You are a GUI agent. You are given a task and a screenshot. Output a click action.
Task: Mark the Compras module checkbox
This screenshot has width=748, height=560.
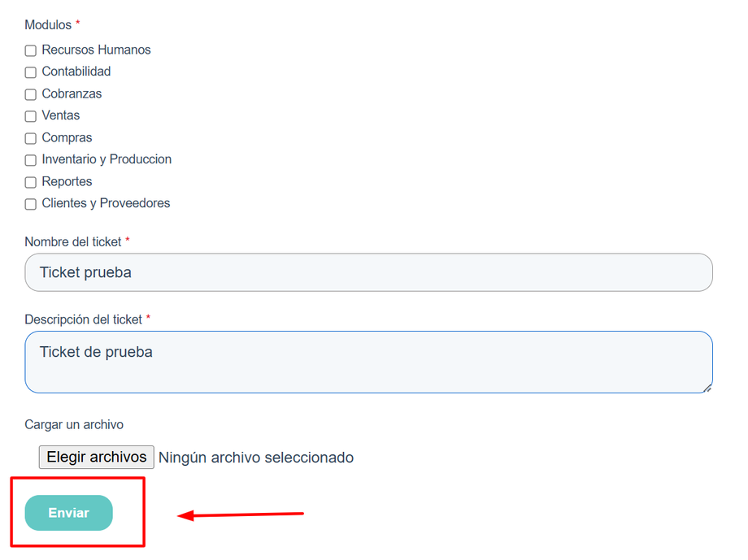31,138
